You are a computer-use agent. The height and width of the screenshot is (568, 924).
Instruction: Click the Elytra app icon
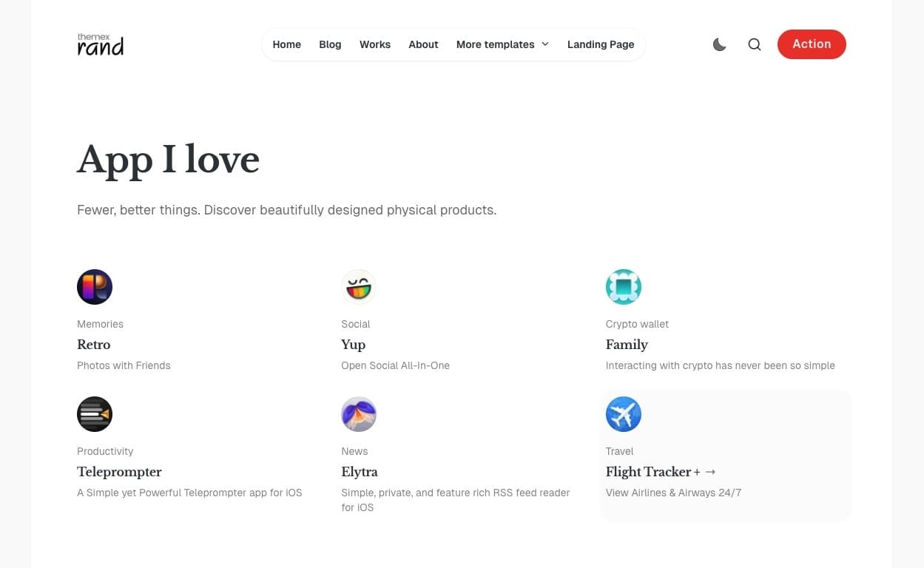click(359, 414)
